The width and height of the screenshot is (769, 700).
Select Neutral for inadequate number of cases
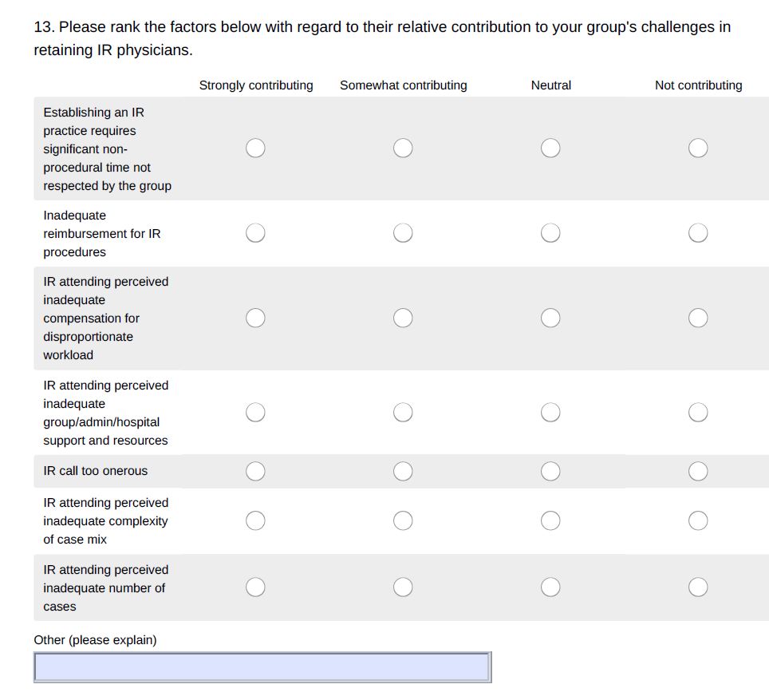pos(550,587)
